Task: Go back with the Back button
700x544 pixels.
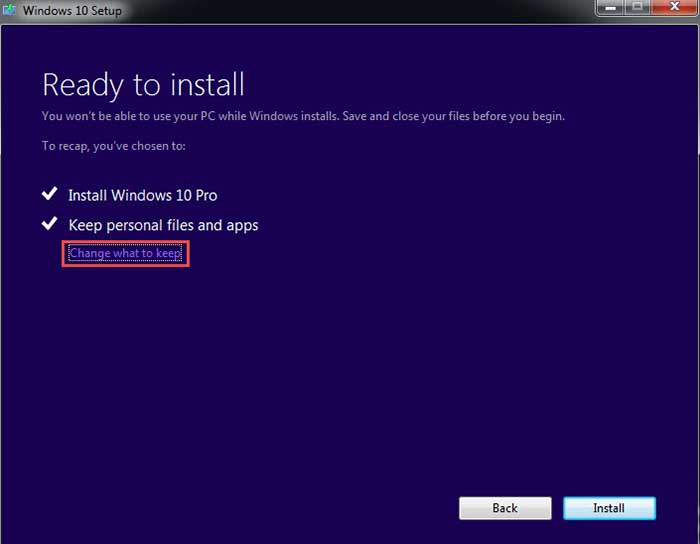Action: (x=505, y=508)
